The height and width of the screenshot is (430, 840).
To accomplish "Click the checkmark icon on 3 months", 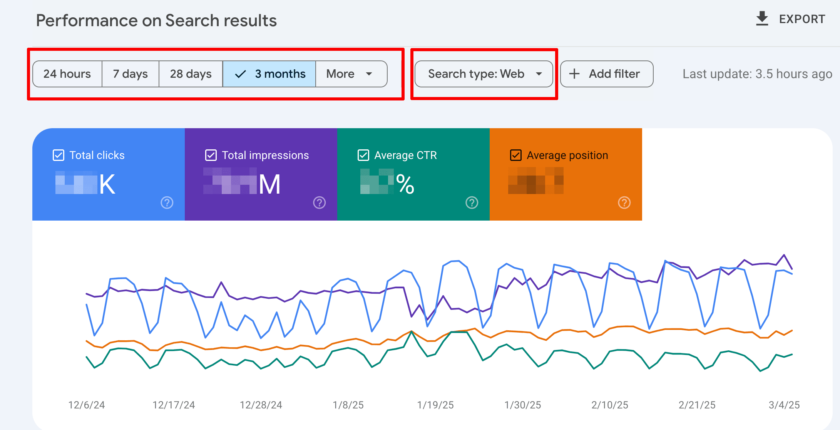I will (x=240, y=74).
